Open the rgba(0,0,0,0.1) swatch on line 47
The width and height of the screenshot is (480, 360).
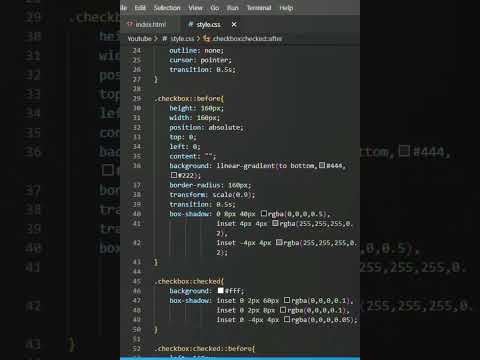tap(287, 300)
